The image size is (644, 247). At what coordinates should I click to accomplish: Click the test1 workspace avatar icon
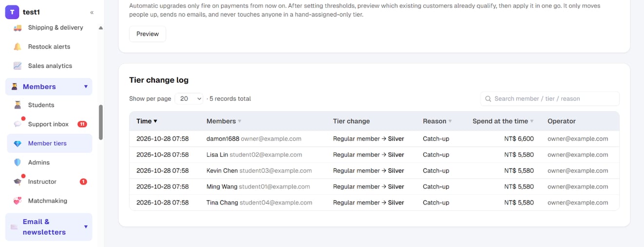[12, 12]
